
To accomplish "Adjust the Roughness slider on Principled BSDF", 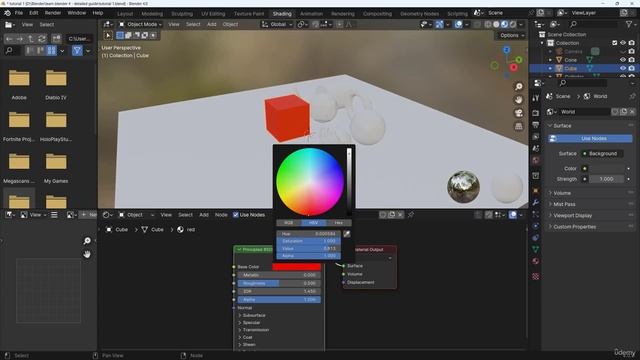I will point(280,283).
